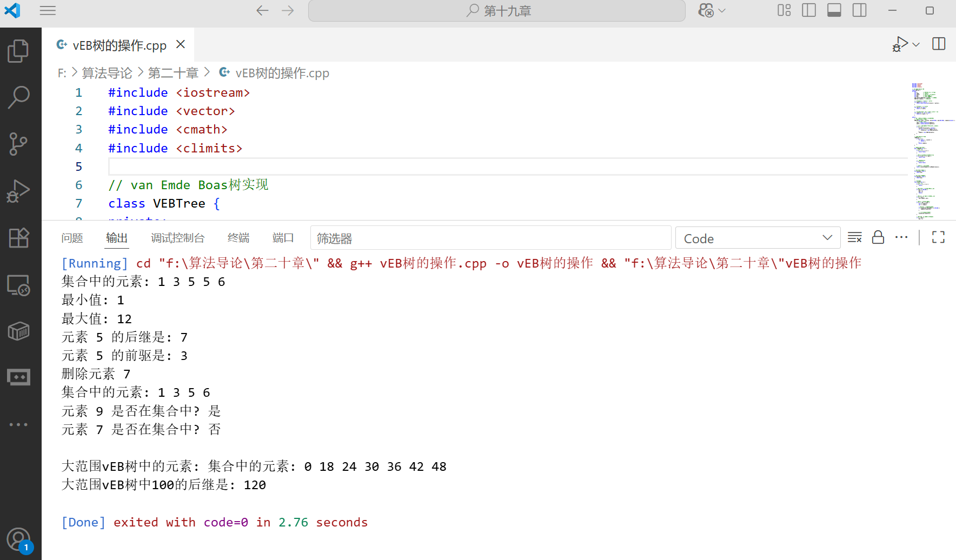Go forward in navigation history
This screenshot has width=956, height=560.
coord(288,10)
